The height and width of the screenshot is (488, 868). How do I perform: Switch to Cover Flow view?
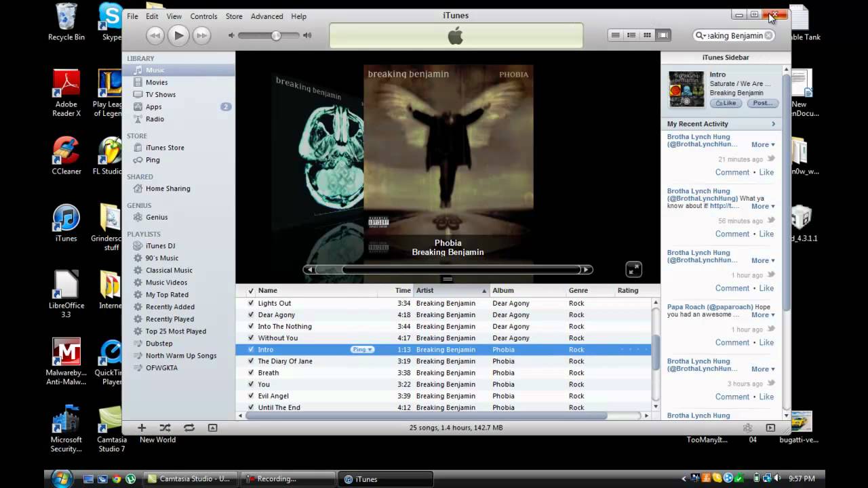point(663,35)
